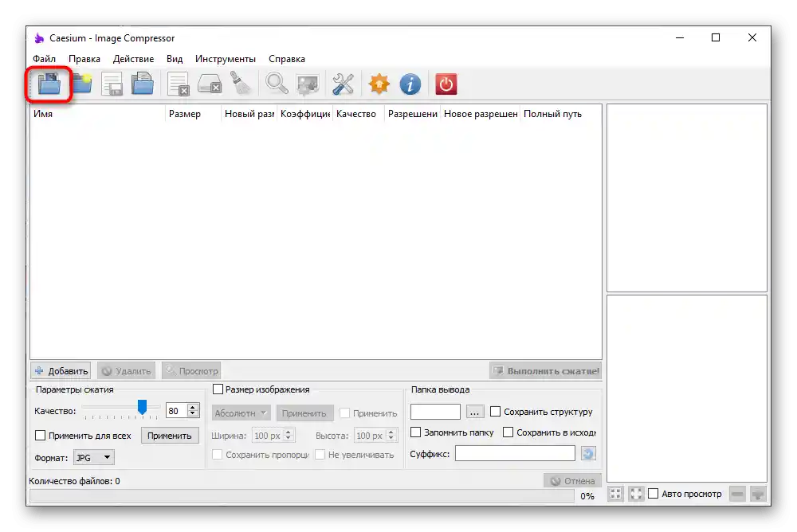Open Settings via wrench and screwdriver icon
Screen dimensions: 797x532
click(343, 84)
